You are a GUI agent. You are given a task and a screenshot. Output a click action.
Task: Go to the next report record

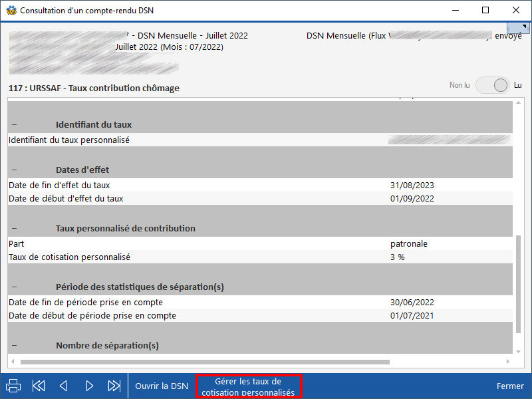coord(89,386)
